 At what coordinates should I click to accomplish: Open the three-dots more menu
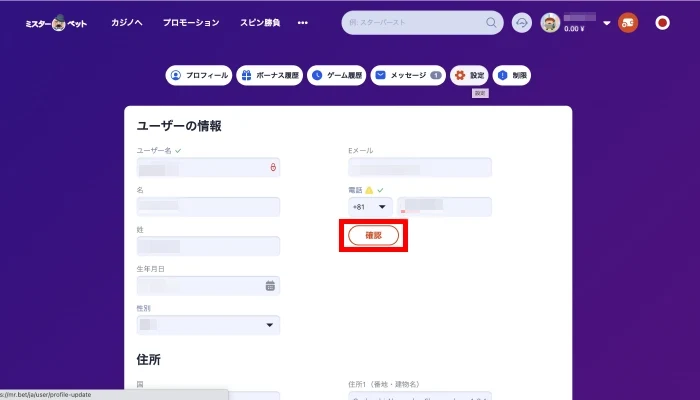[303, 22]
